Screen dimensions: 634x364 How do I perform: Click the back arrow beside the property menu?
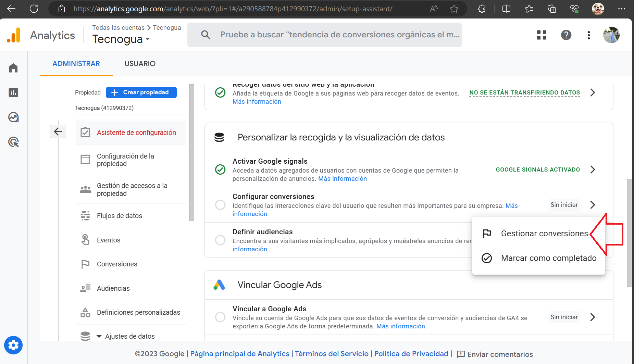tap(58, 131)
